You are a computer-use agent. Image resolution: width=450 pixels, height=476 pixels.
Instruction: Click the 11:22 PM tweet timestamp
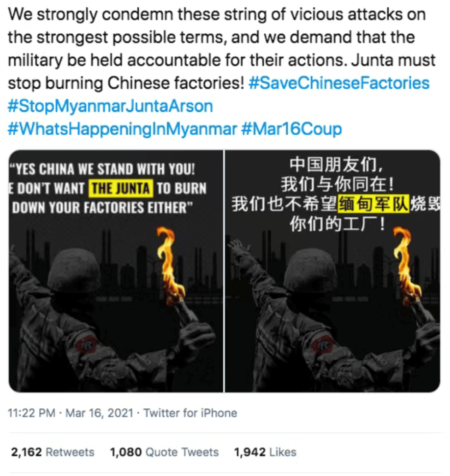(x=31, y=413)
